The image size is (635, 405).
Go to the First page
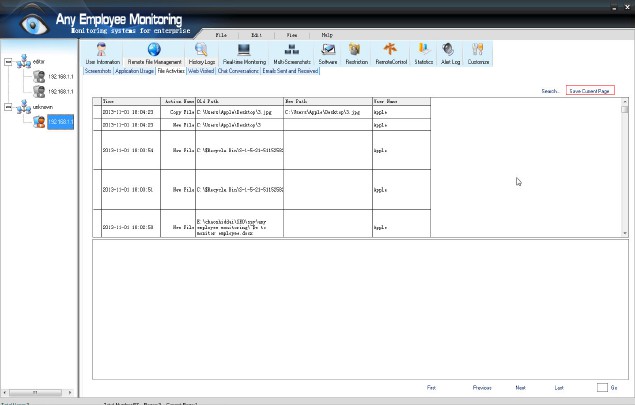click(x=431, y=388)
